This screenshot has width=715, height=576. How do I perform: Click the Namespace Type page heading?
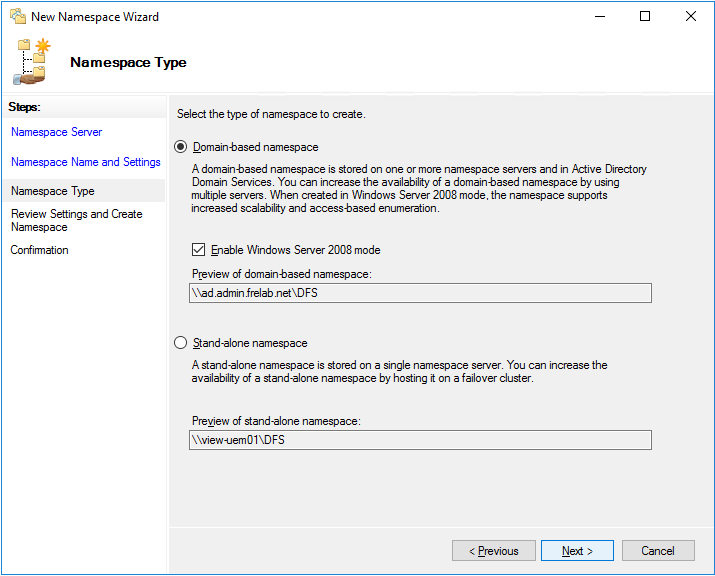point(128,62)
